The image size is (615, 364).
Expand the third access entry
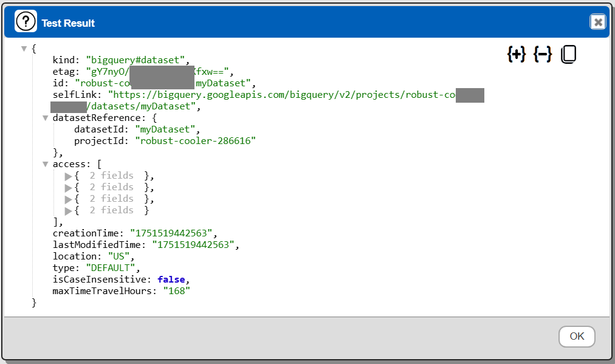[x=68, y=199]
